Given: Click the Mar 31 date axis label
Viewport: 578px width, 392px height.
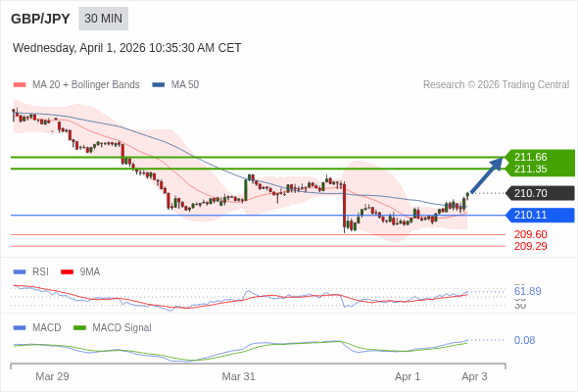Looking at the screenshot, I should click(x=238, y=376).
